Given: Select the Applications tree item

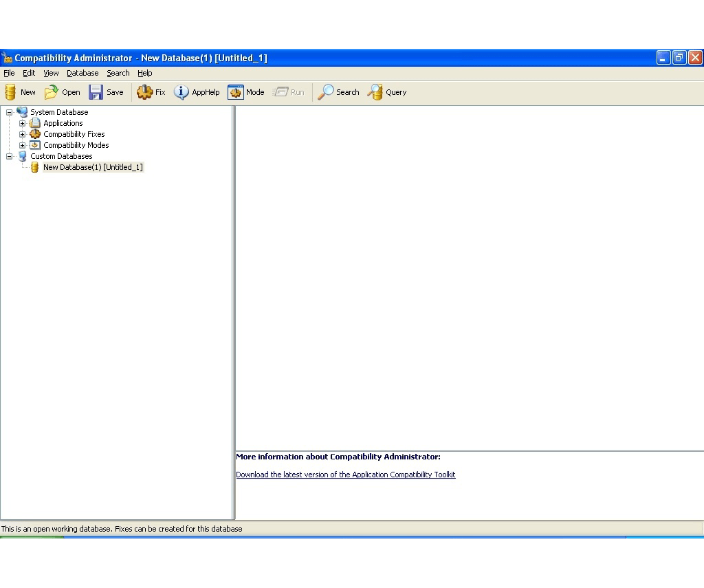Looking at the screenshot, I should (63, 123).
